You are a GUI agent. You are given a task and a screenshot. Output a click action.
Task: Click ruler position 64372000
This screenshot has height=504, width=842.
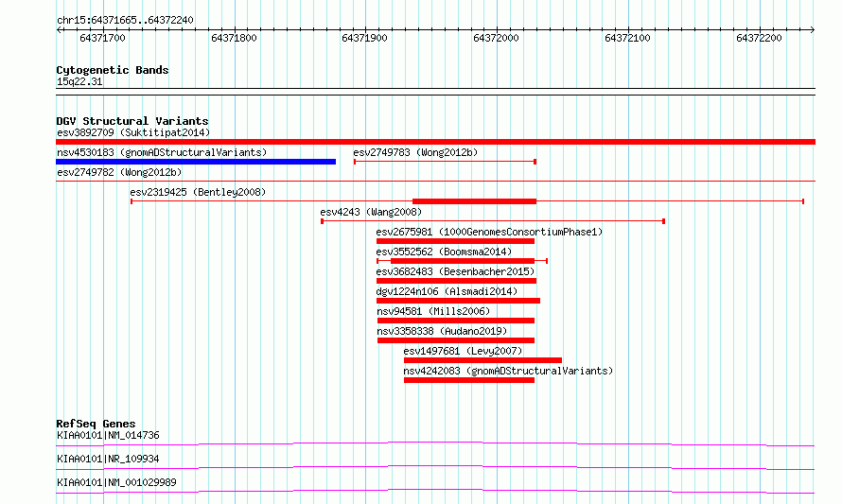(496, 38)
